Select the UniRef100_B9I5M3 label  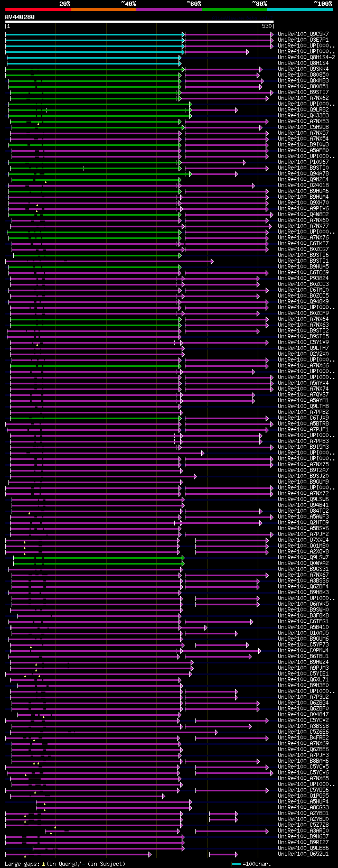point(303,447)
